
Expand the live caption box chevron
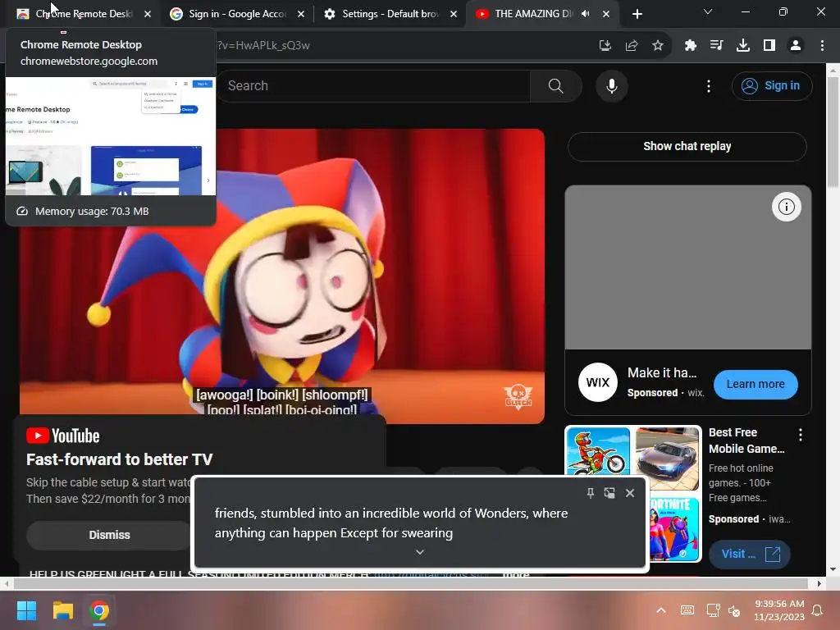tap(420, 552)
